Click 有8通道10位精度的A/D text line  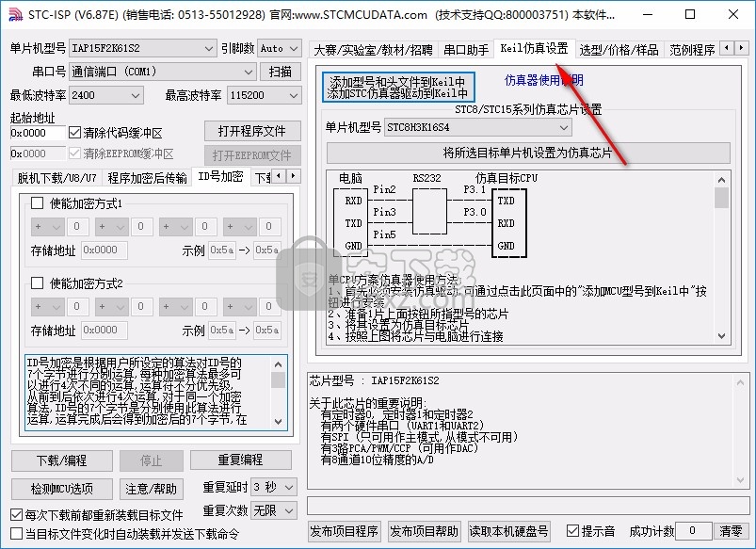click(377, 460)
